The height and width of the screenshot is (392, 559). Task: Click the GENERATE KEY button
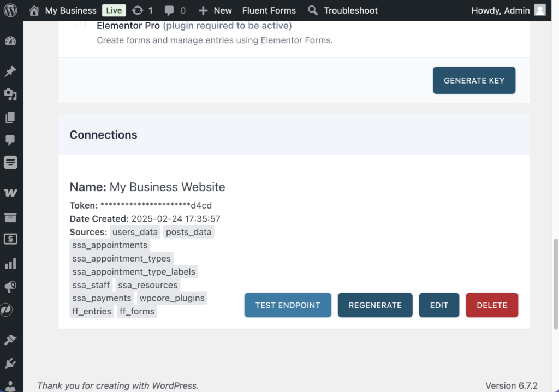coord(474,80)
